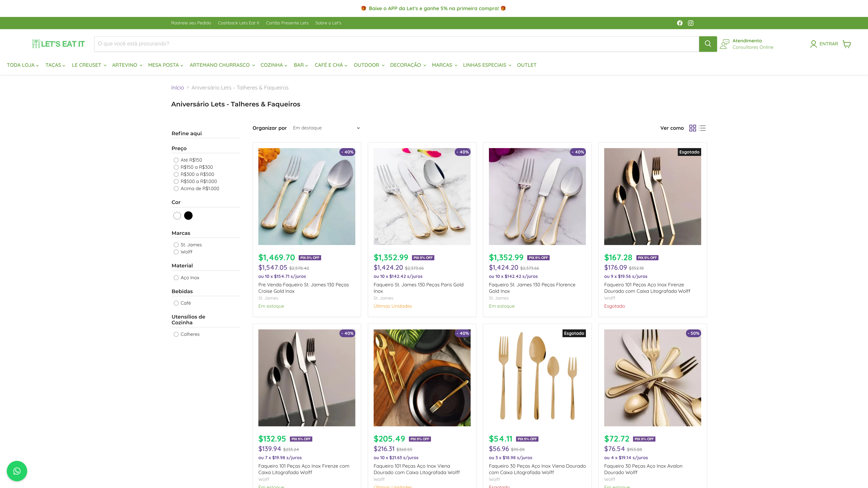868x488 pixels.
Task: Switch to grid view layout icon
Action: tap(692, 128)
